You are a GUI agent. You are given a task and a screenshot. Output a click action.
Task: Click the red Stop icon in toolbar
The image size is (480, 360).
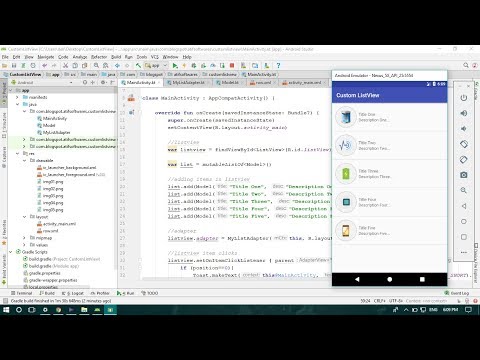pyautogui.click(x=232, y=66)
